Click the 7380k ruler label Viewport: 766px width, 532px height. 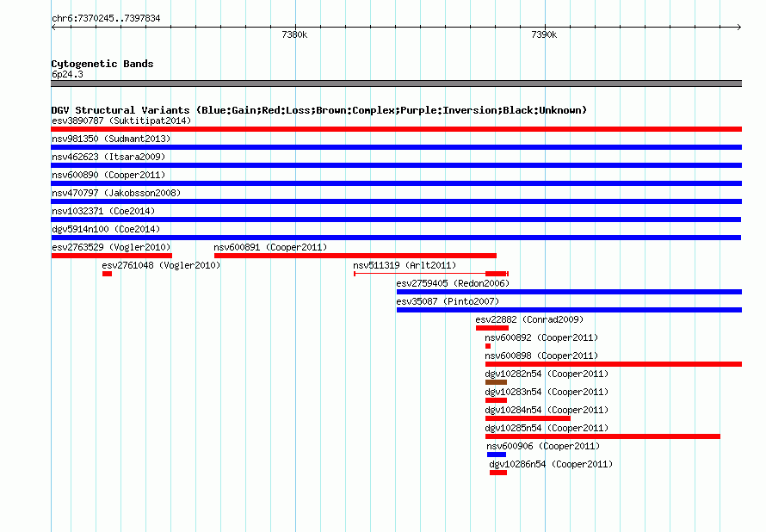[294, 34]
